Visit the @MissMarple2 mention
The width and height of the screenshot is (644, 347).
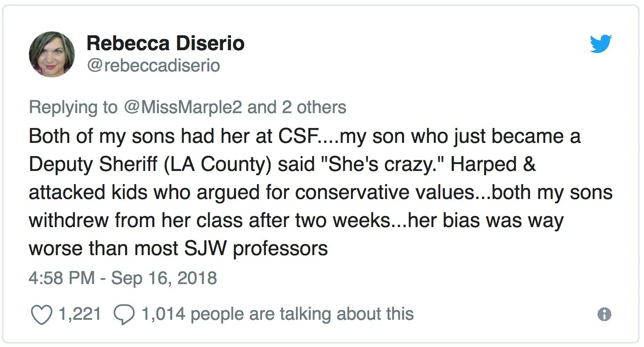[x=182, y=107]
